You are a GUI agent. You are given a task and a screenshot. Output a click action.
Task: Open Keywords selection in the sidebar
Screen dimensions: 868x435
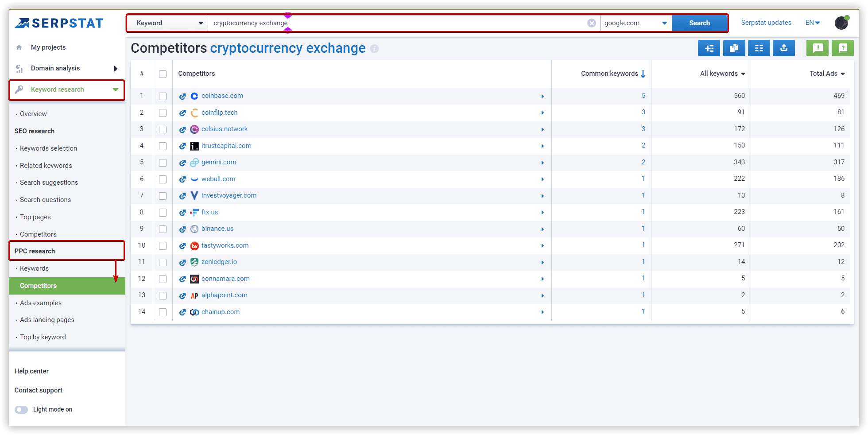point(48,148)
